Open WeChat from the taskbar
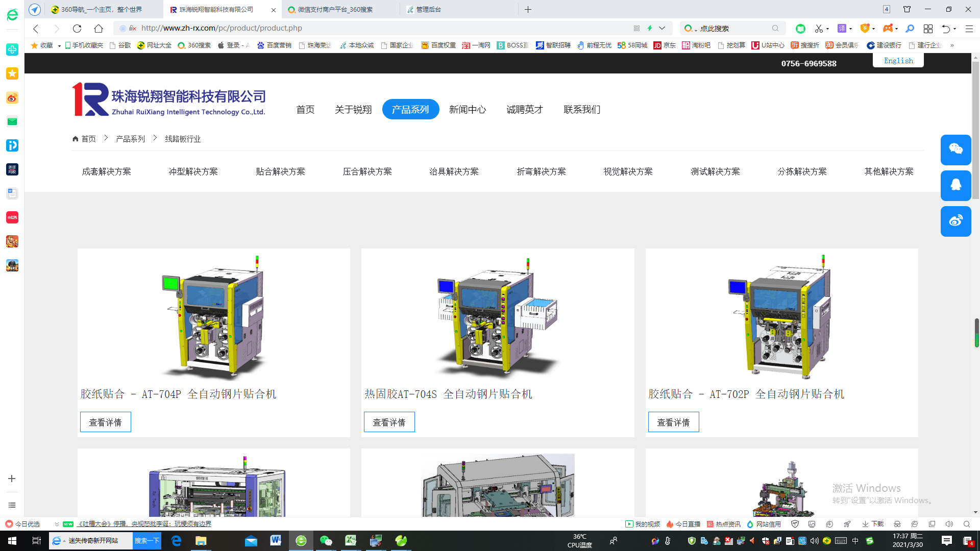 (x=326, y=541)
